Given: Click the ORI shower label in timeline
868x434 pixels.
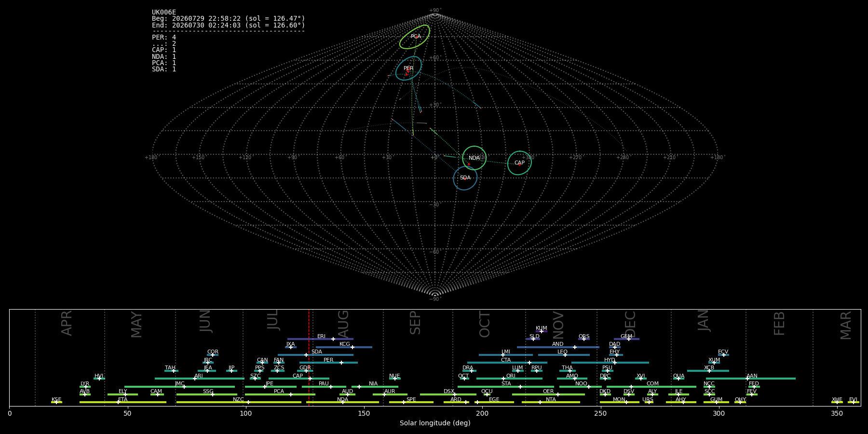Looking at the screenshot, I should coord(511,376).
